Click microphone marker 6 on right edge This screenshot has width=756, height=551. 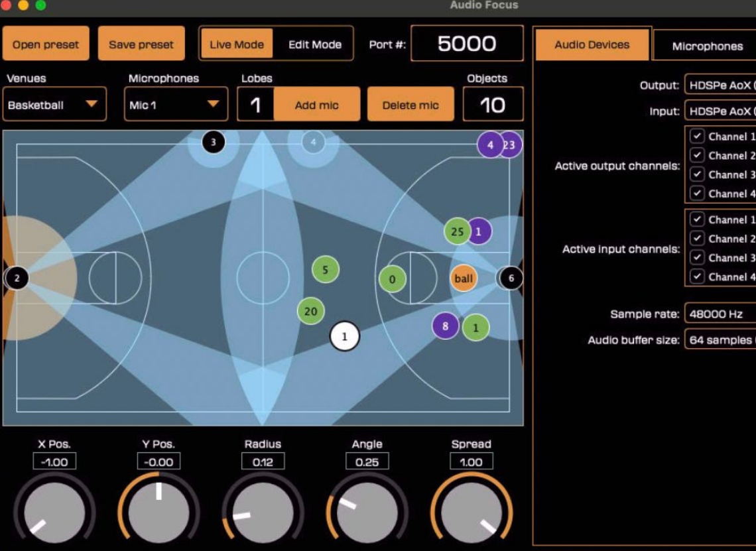(511, 278)
